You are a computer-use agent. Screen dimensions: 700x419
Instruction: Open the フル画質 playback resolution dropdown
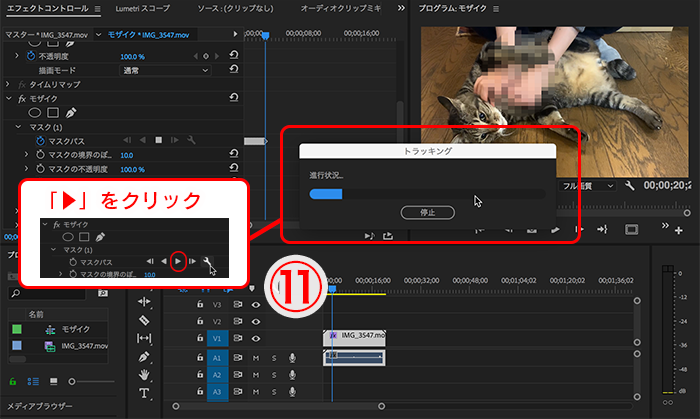click(588, 187)
